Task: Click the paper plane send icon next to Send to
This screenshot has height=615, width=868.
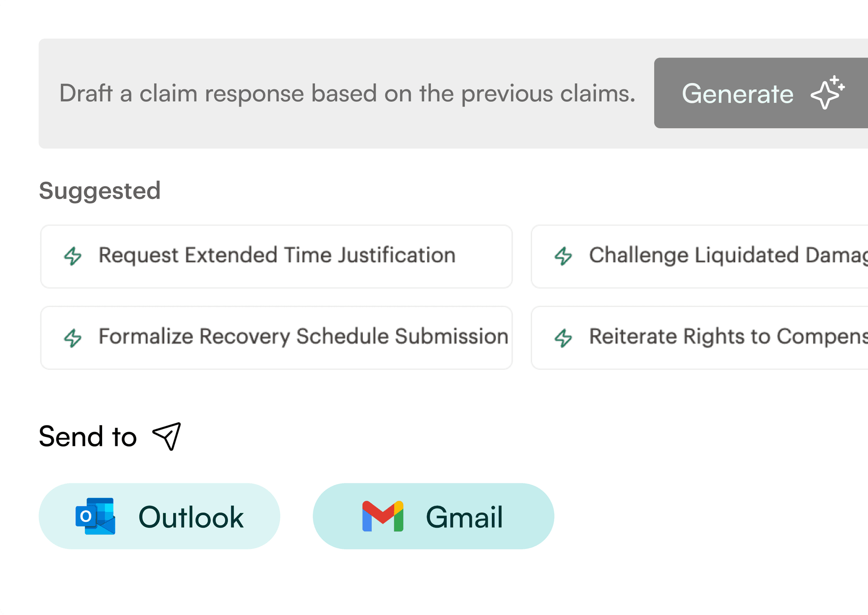Action: tap(166, 436)
